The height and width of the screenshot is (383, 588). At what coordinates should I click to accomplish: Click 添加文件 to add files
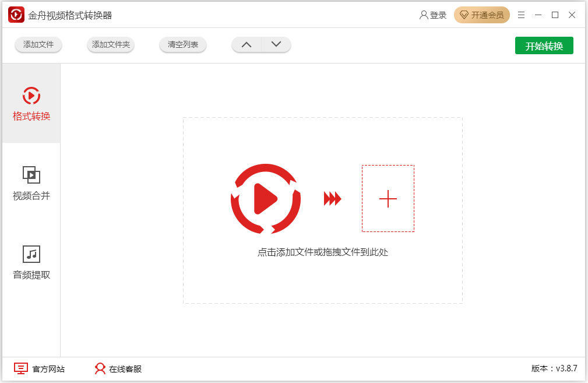coord(38,45)
